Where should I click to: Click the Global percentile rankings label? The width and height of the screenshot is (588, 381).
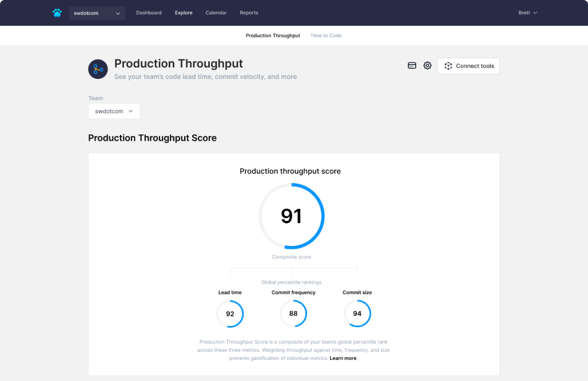click(x=291, y=282)
